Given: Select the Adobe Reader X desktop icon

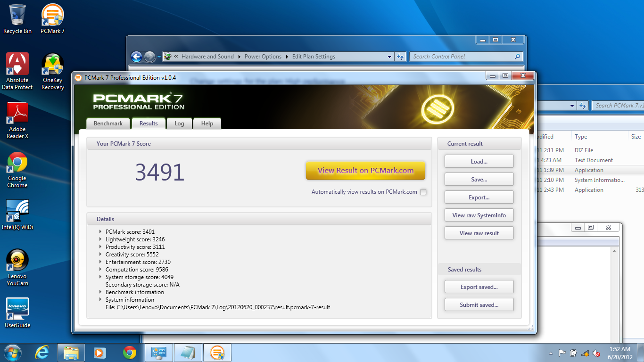Looking at the screenshot, I should click(x=17, y=120).
